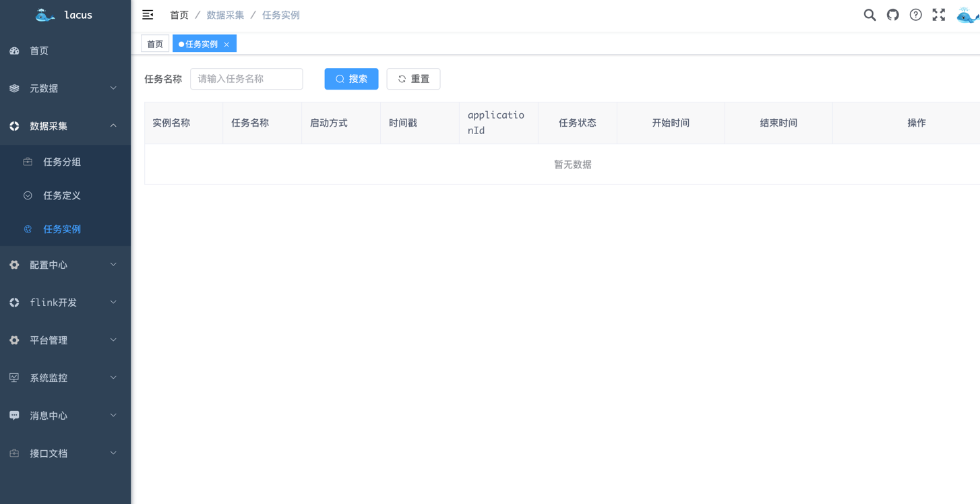This screenshot has width=980, height=504.
Task: Expand the 元数据 menu chevron
Action: [113, 88]
